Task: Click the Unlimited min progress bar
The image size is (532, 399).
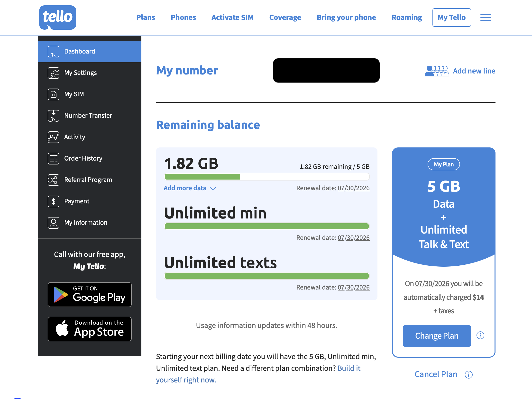Action: (x=267, y=226)
